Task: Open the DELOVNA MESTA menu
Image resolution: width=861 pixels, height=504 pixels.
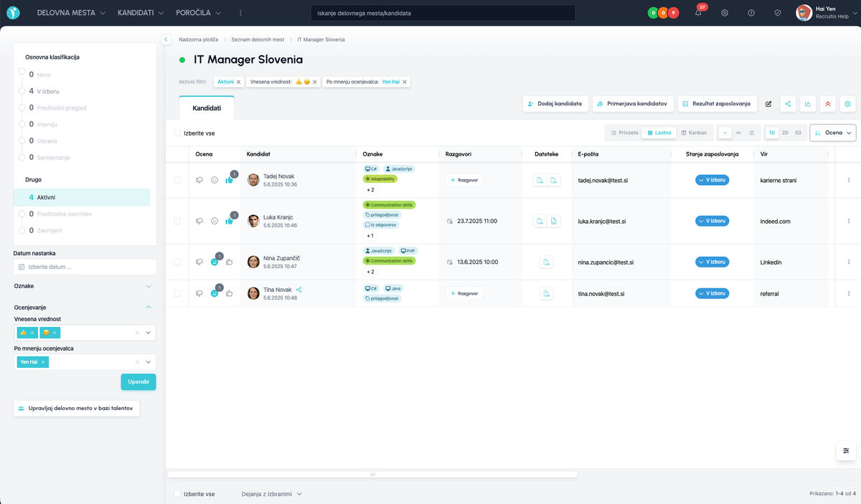Action: [71, 13]
